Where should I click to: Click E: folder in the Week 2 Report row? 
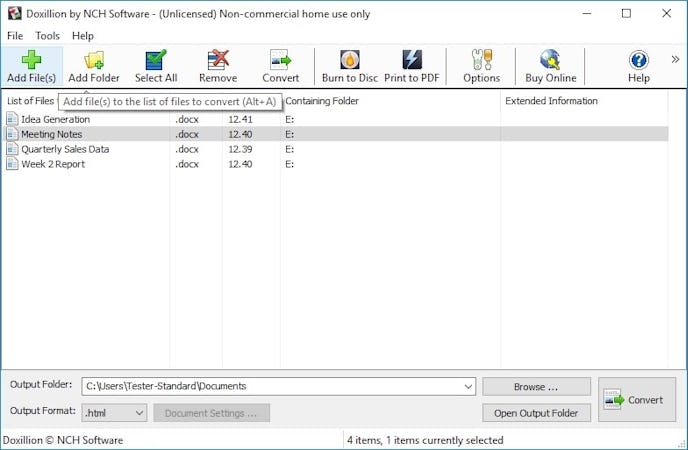[290, 164]
